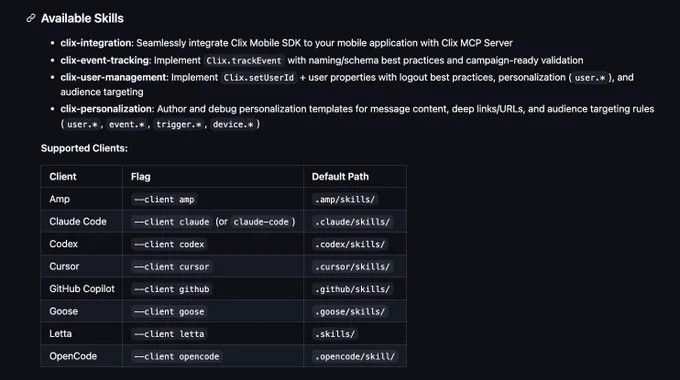Click the clix-integration skill name

96,43
